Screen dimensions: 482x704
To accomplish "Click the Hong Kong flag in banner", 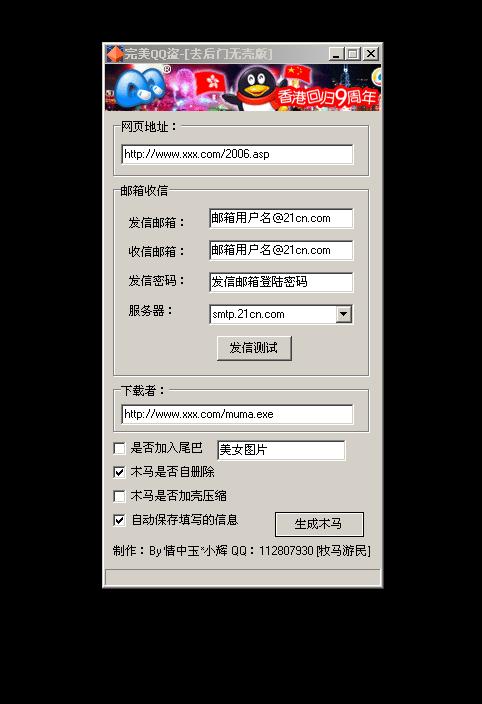I will point(213,82).
